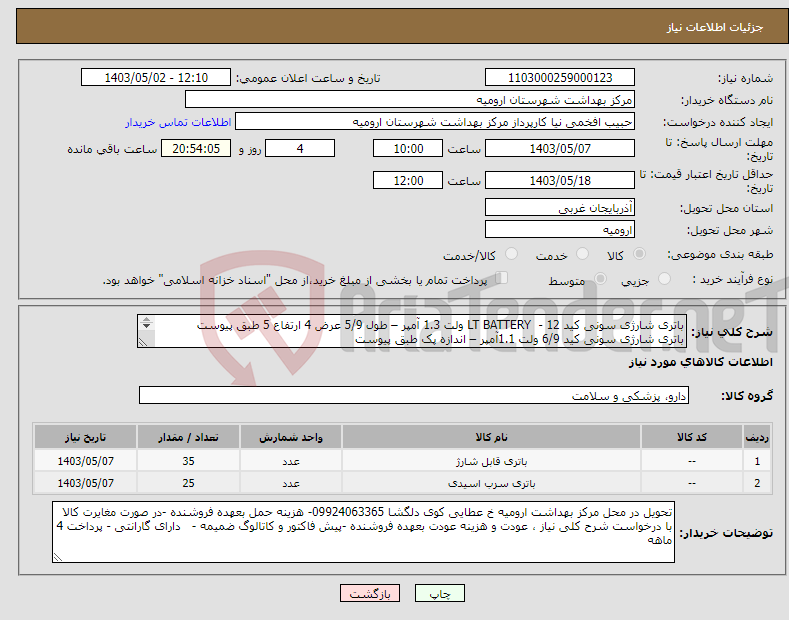This screenshot has width=789, height=620.
Task: Click the اطلاعات کالاهای مورد نیاز section title
Action: coord(700,362)
